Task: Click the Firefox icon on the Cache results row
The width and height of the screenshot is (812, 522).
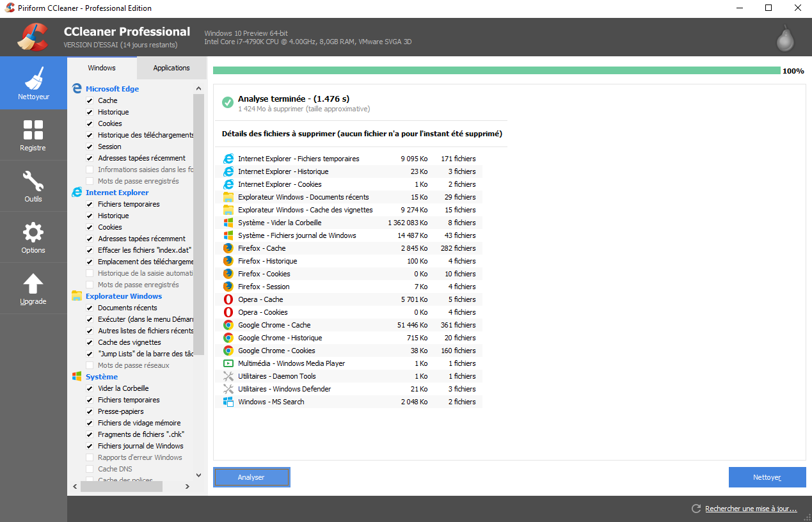Action: click(228, 248)
